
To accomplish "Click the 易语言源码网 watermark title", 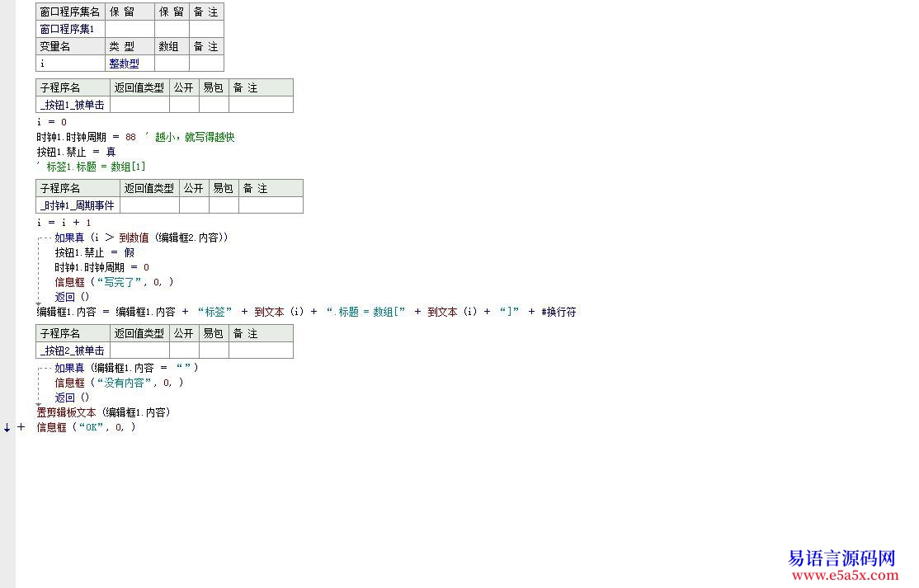I will click(841, 557).
